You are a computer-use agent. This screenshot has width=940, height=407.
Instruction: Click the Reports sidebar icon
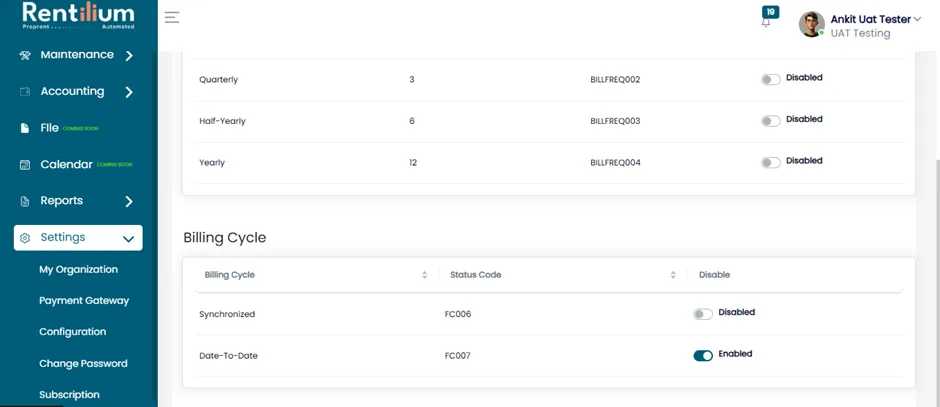click(x=25, y=201)
